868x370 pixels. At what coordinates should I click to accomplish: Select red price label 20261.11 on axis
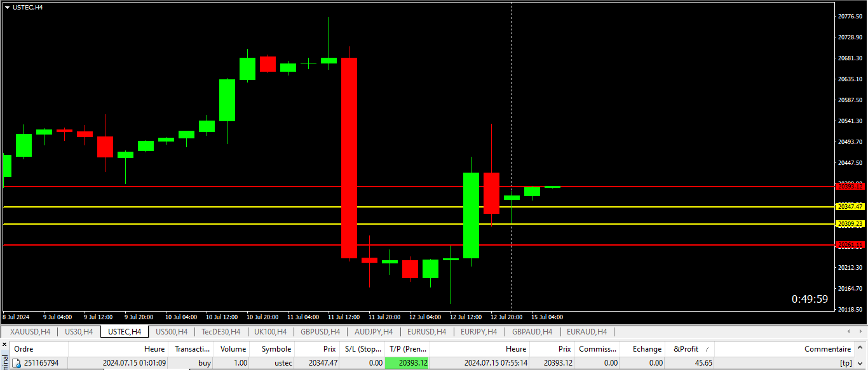850,244
